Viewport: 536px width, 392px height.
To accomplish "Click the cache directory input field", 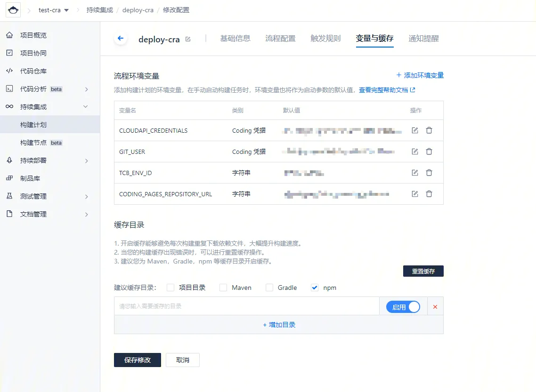I will 246,306.
